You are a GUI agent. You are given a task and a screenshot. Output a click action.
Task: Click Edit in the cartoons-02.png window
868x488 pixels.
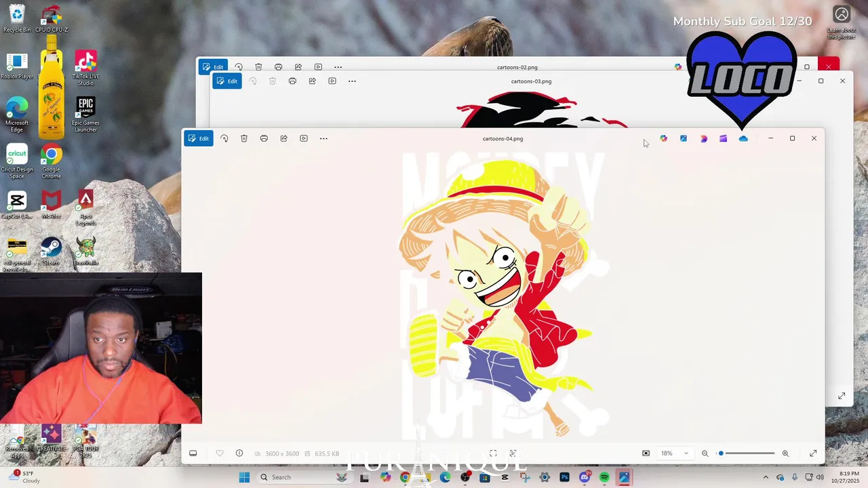pos(213,67)
